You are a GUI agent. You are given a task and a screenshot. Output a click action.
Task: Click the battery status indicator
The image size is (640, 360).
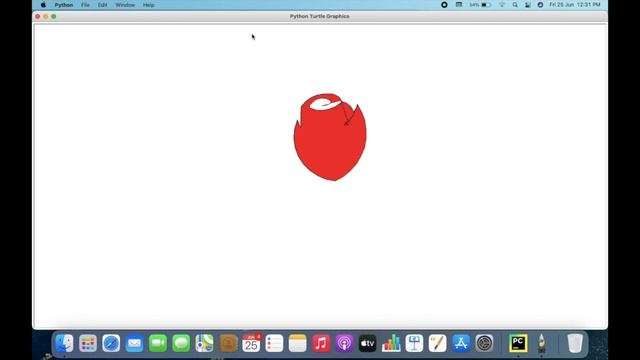[480, 5]
